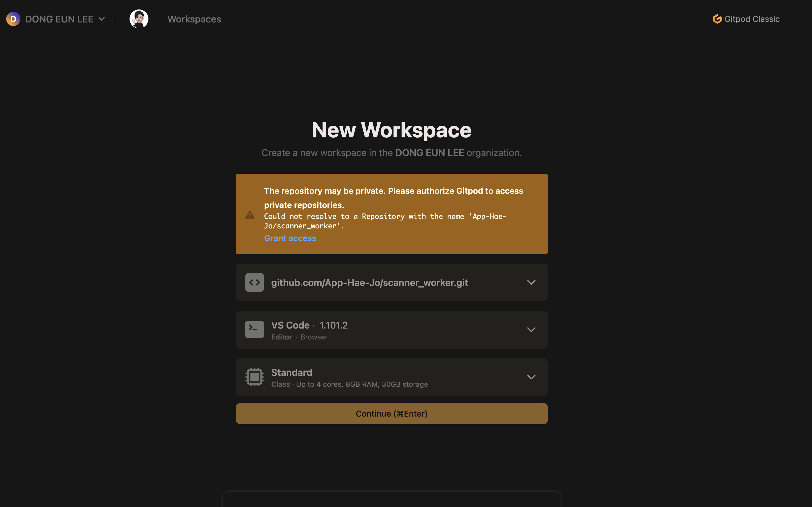
Task: Expand the repository selector chevron
Action: (531, 282)
